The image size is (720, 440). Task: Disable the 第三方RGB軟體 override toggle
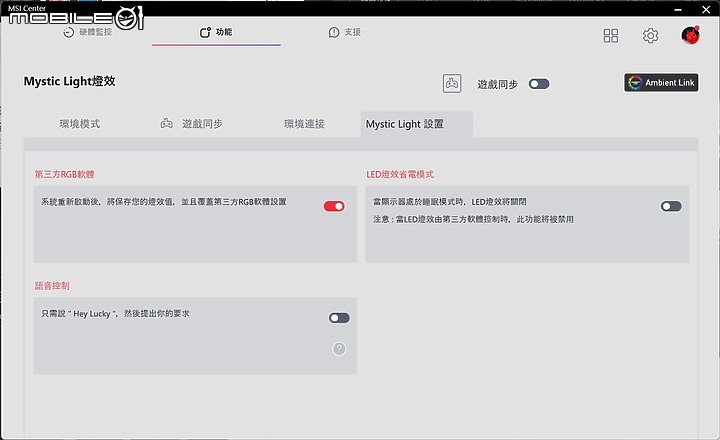coord(334,206)
